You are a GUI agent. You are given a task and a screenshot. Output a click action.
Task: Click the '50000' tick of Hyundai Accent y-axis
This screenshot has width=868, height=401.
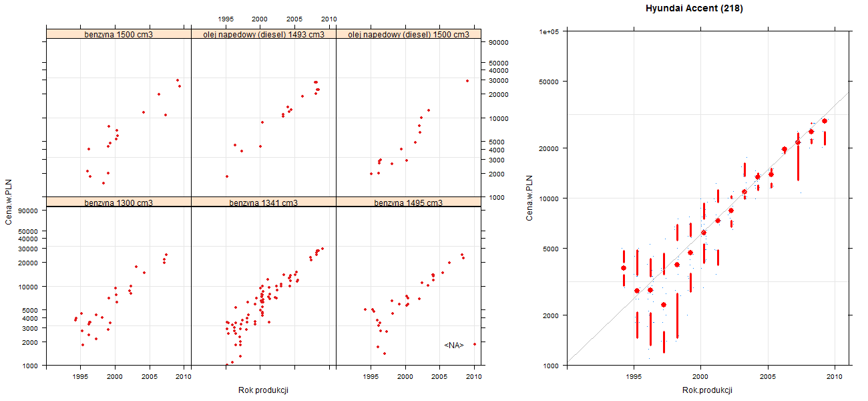click(x=550, y=82)
